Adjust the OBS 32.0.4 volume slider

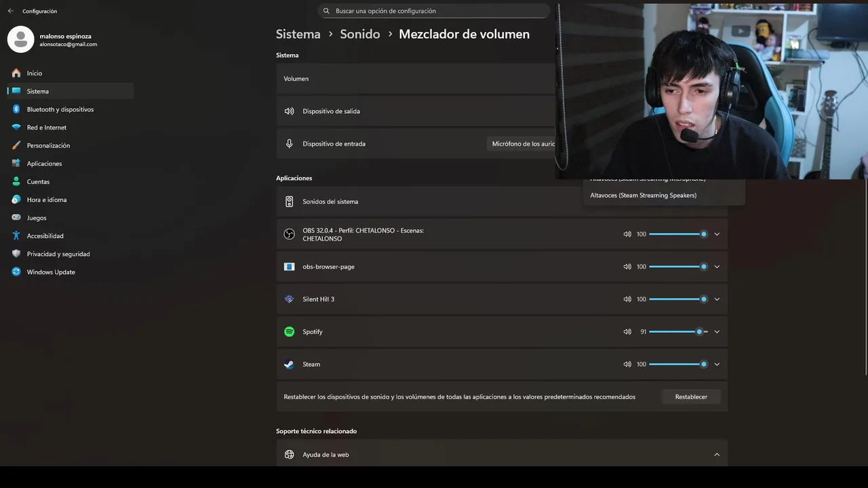pos(678,234)
